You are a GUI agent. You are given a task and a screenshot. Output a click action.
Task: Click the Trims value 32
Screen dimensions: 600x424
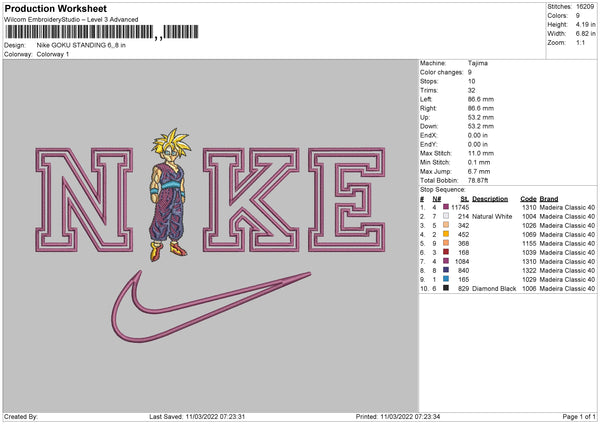coord(471,90)
